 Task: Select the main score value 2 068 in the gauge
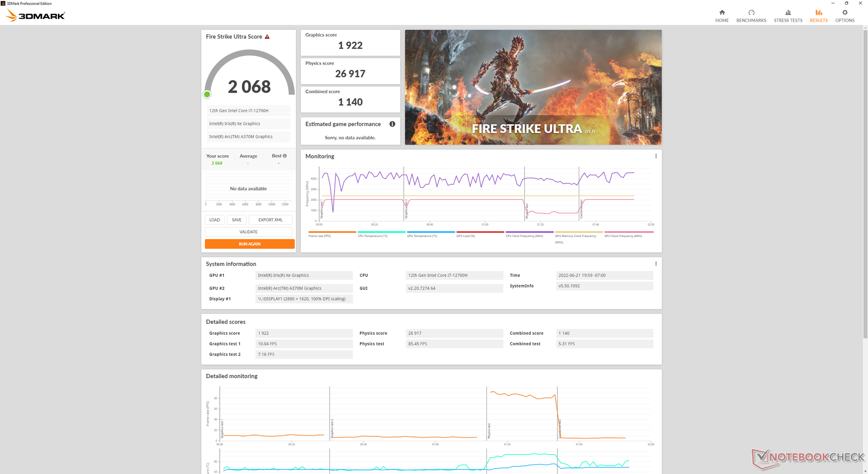click(249, 86)
